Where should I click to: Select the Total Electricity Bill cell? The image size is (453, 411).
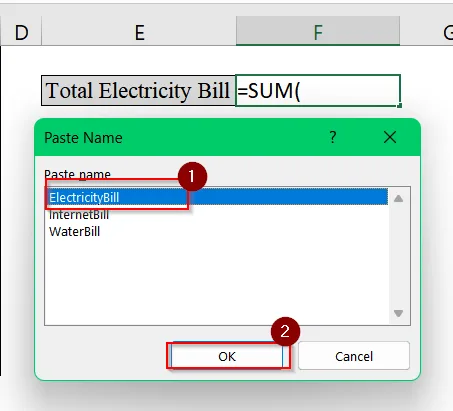pos(138,90)
